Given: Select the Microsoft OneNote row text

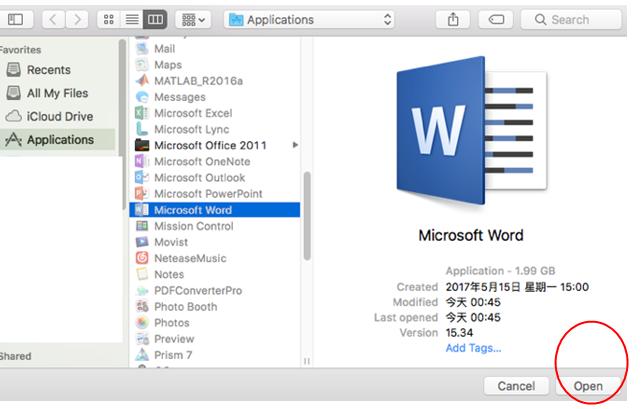Looking at the screenshot, I should pos(202,161).
